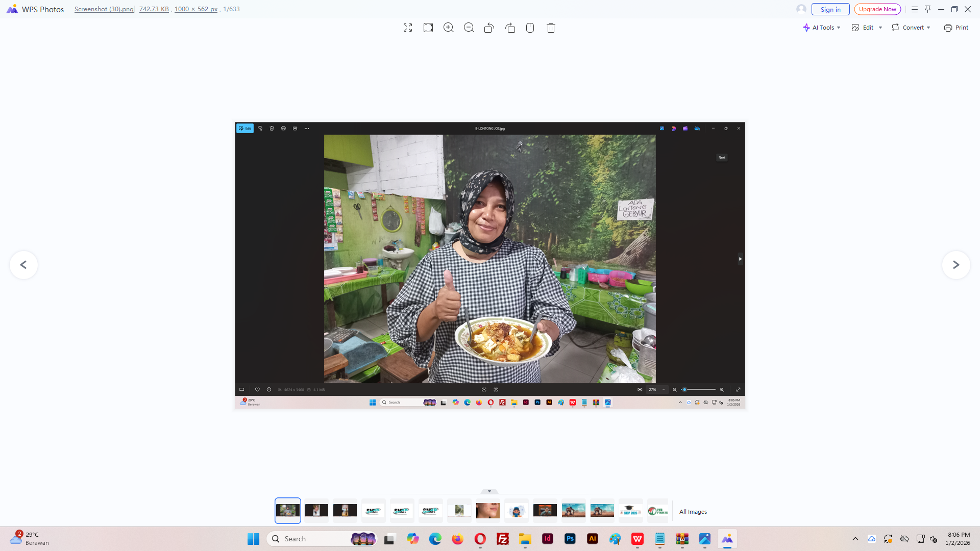The width and height of the screenshot is (980, 551).
Task: Click the Sign in button
Action: click(x=830, y=9)
